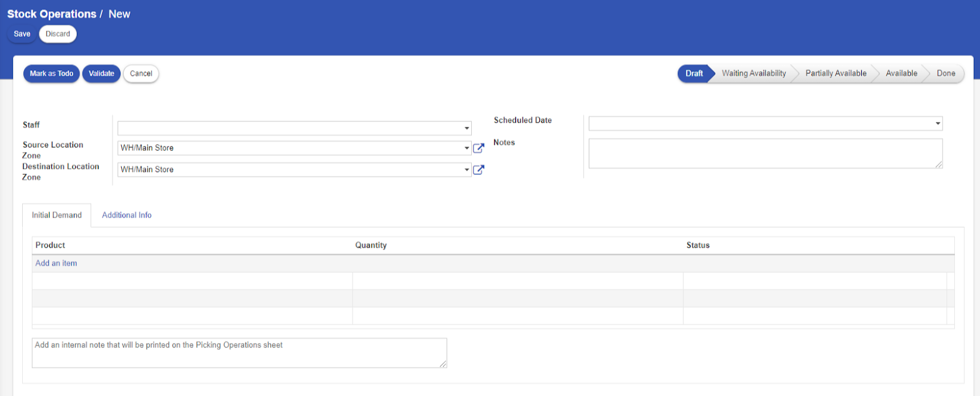Screen dimensions: 980x396
Task: Open external link for Destination Location Zone
Action: pos(479,169)
